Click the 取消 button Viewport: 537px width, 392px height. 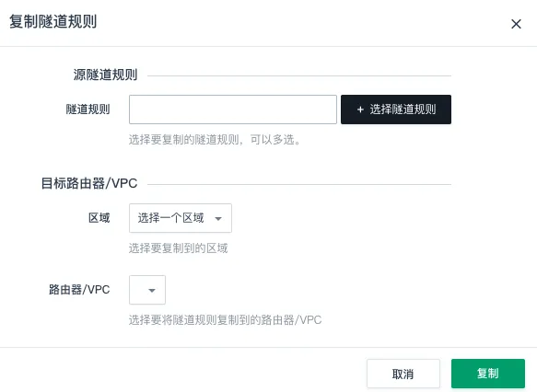(x=403, y=374)
